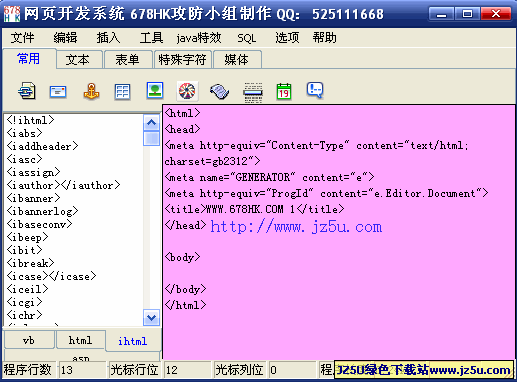517x382 pixels.
Task: Insert an email link using the envelope icon
Action: [58, 91]
